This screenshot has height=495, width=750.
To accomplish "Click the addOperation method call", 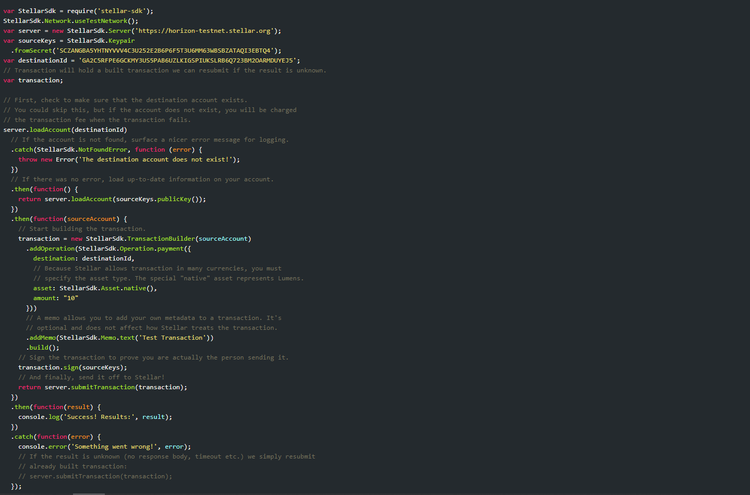I will click(x=57, y=247).
